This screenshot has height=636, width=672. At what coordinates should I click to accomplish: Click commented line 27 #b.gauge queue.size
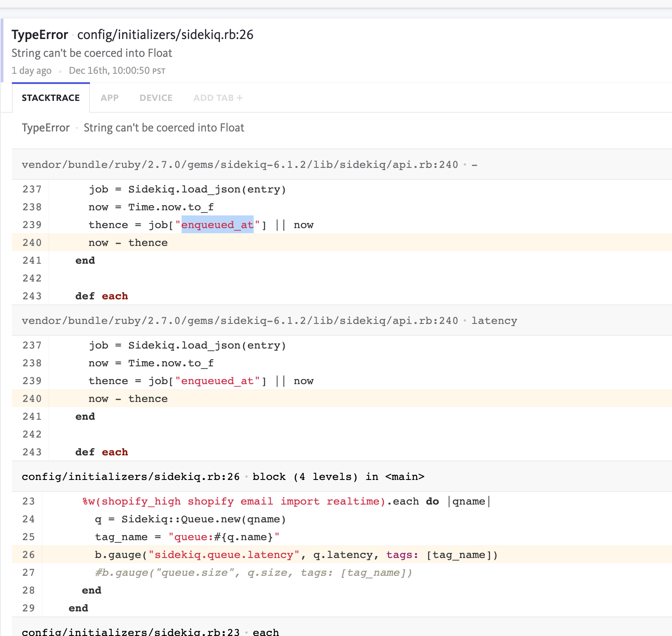click(253, 572)
